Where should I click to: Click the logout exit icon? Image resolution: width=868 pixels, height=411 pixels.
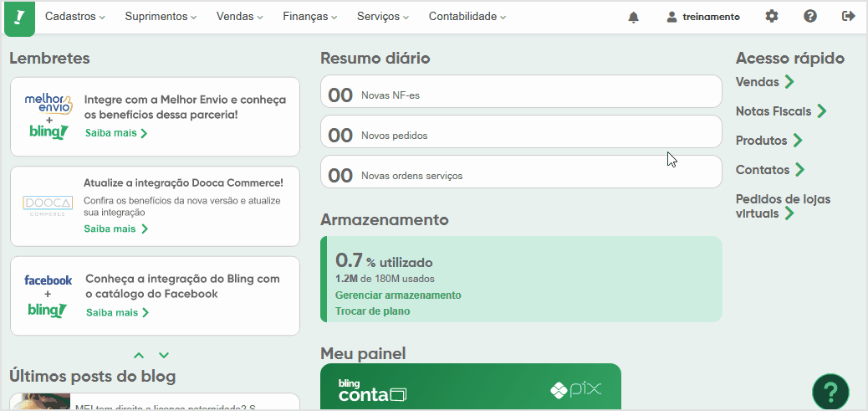tap(848, 16)
